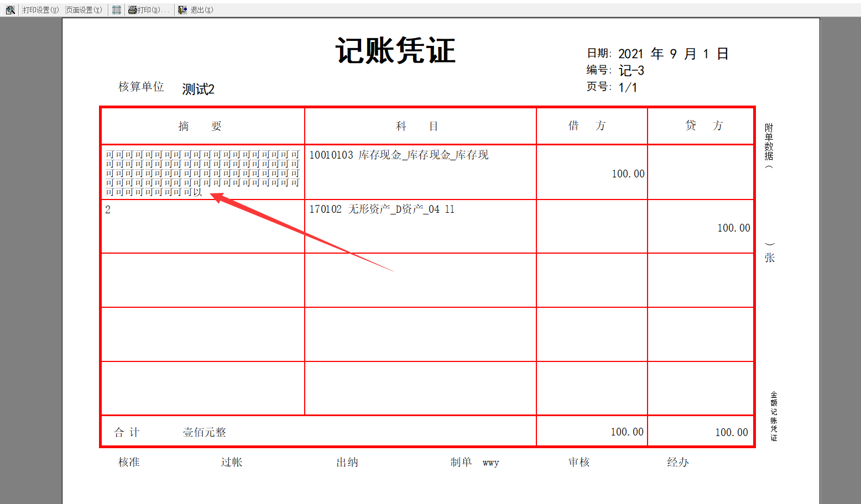Click the 附单数据 vertical label
Viewport: 861px width, 504px height.
pyautogui.click(x=769, y=142)
